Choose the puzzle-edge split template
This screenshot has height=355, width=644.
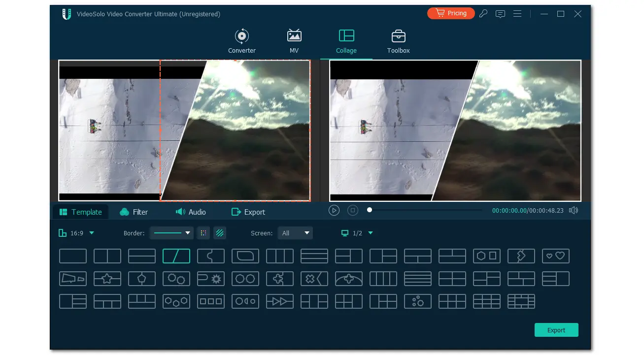pos(211,256)
